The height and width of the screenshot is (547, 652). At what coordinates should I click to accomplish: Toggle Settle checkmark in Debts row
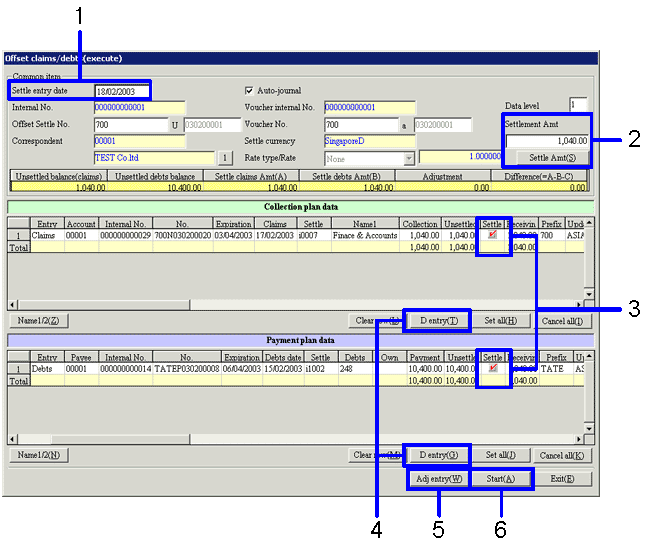coord(493,368)
